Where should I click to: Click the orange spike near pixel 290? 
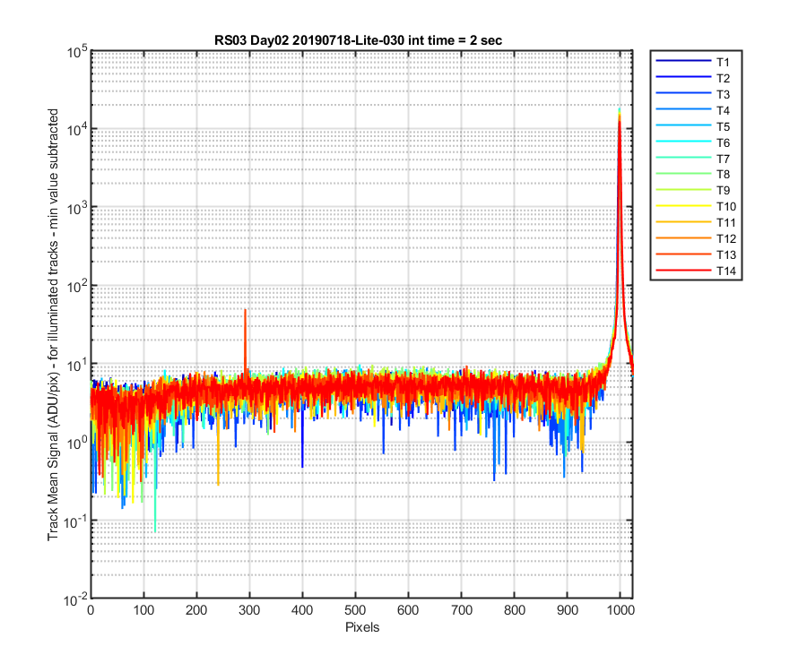click(246, 337)
